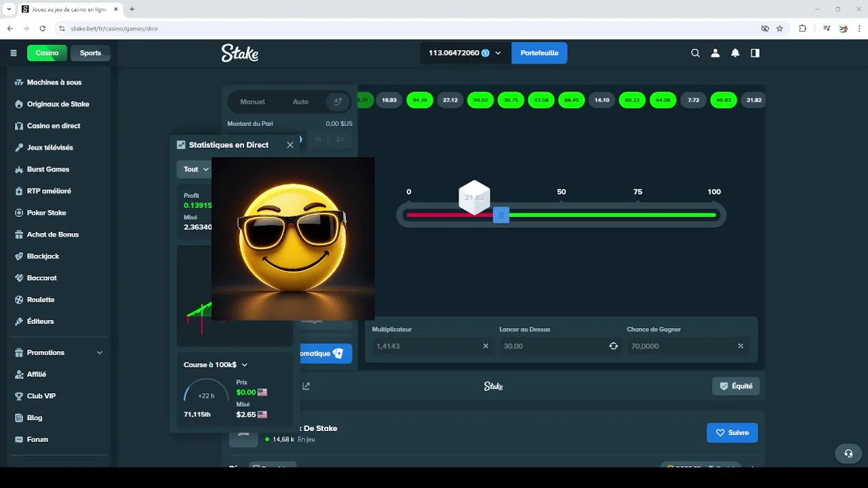
Task: Click the 94.26 past result pill
Action: (x=420, y=100)
